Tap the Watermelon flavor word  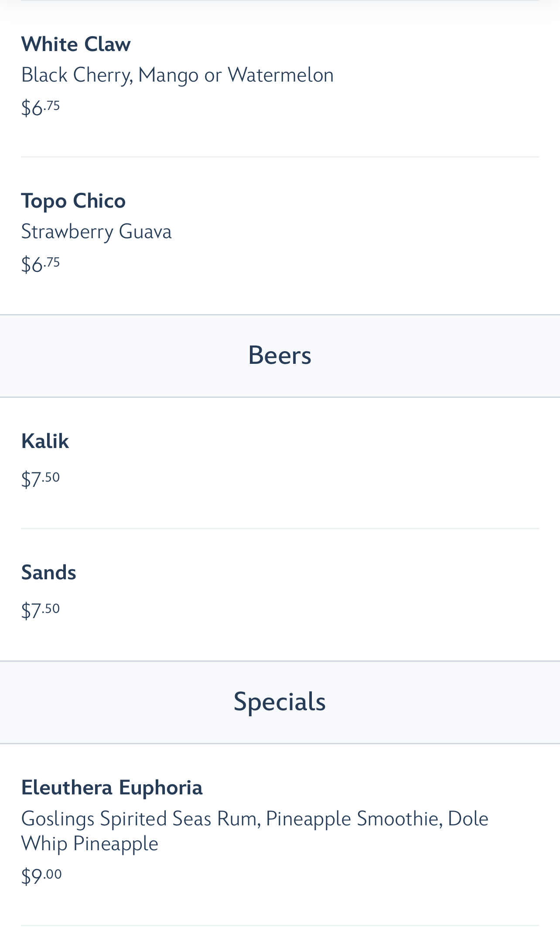click(x=280, y=75)
